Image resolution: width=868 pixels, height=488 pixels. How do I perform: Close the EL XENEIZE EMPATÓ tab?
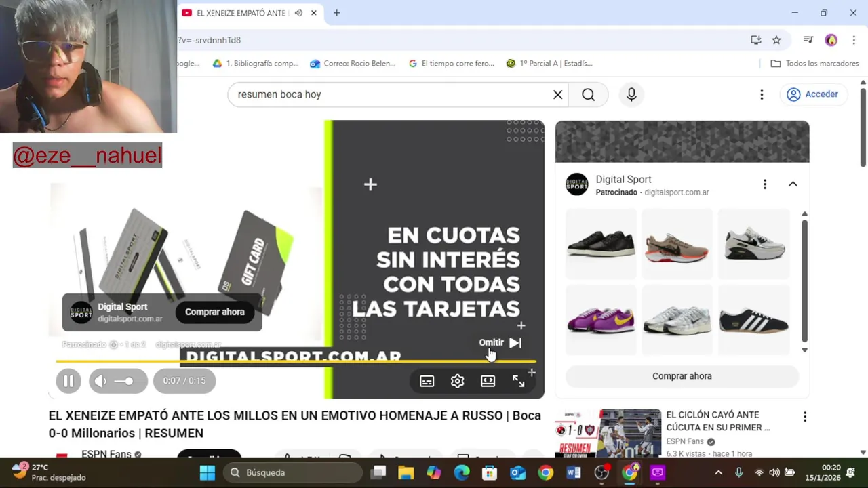click(313, 13)
